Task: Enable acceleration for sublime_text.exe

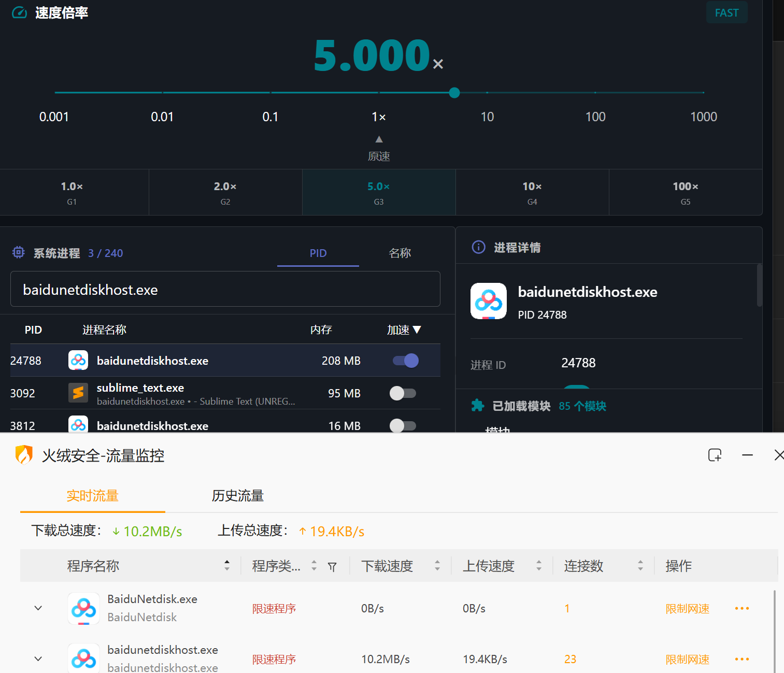Action: pyautogui.click(x=403, y=393)
